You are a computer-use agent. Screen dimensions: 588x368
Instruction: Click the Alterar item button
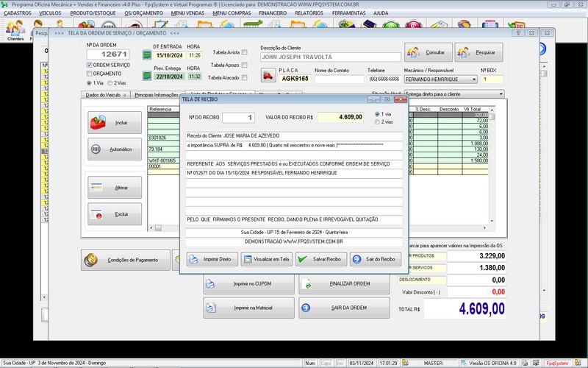pos(115,188)
